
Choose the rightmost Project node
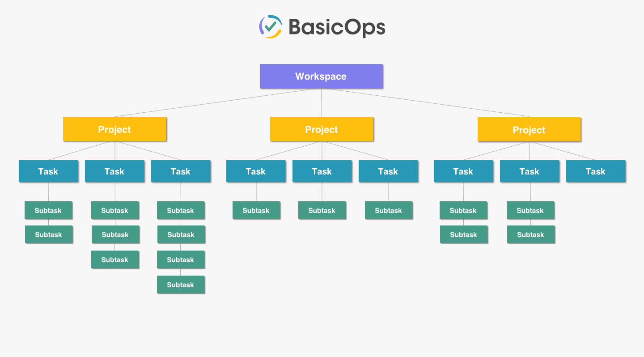529,130
